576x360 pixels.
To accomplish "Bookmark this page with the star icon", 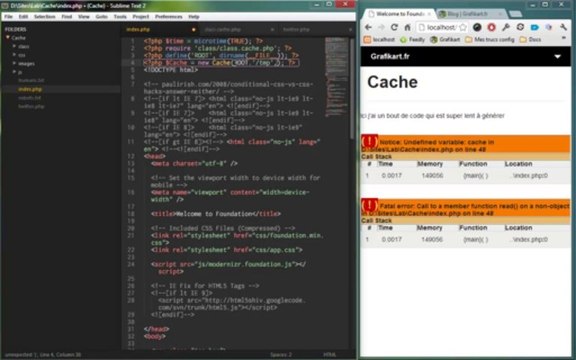I will click(x=463, y=27).
